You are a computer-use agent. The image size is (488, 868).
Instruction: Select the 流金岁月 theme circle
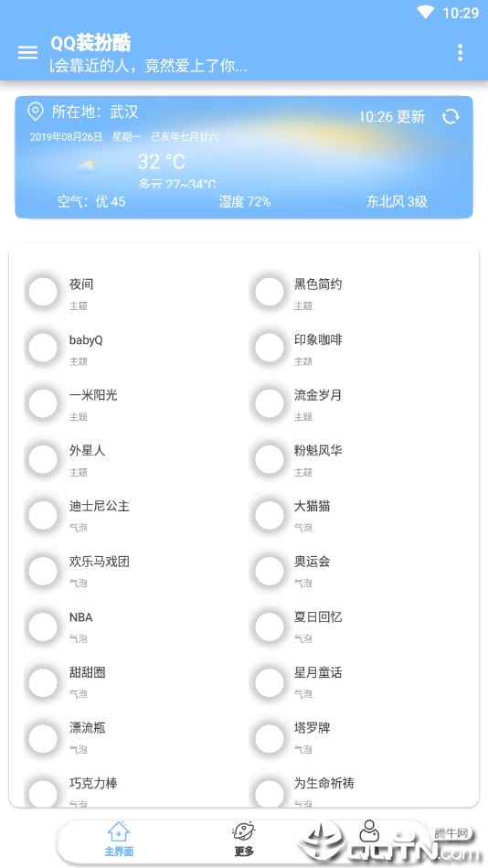tap(269, 402)
